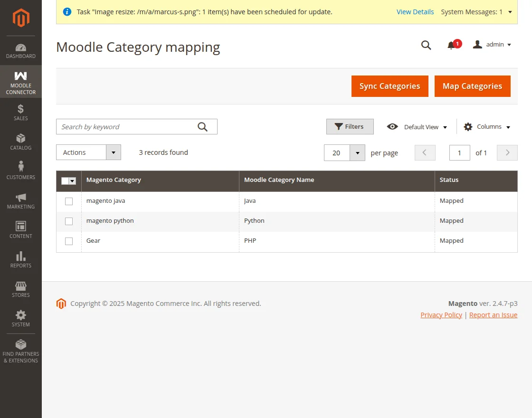Click the Sync Categories button
The width and height of the screenshot is (532, 418).
[390, 86]
